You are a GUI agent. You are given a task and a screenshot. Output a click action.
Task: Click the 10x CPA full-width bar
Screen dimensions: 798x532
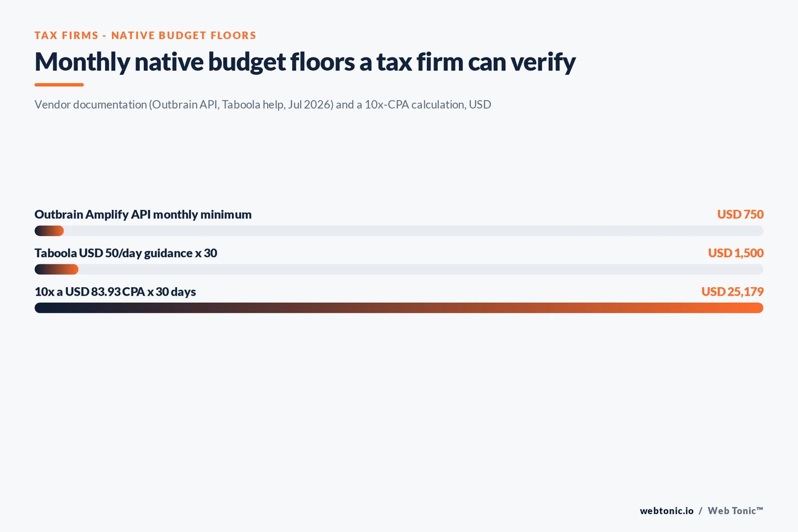(x=399, y=308)
